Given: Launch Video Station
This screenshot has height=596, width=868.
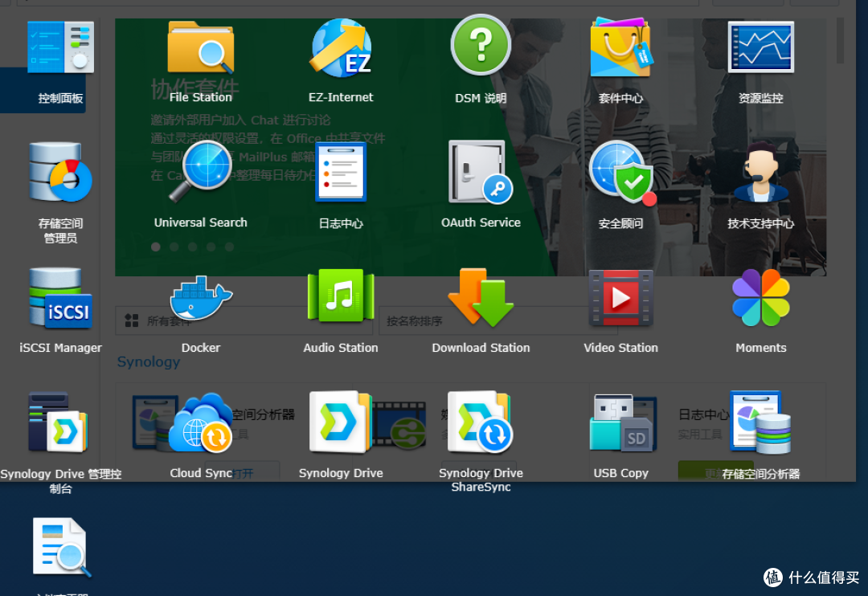Looking at the screenshot, I should click(x=620, y=298).
